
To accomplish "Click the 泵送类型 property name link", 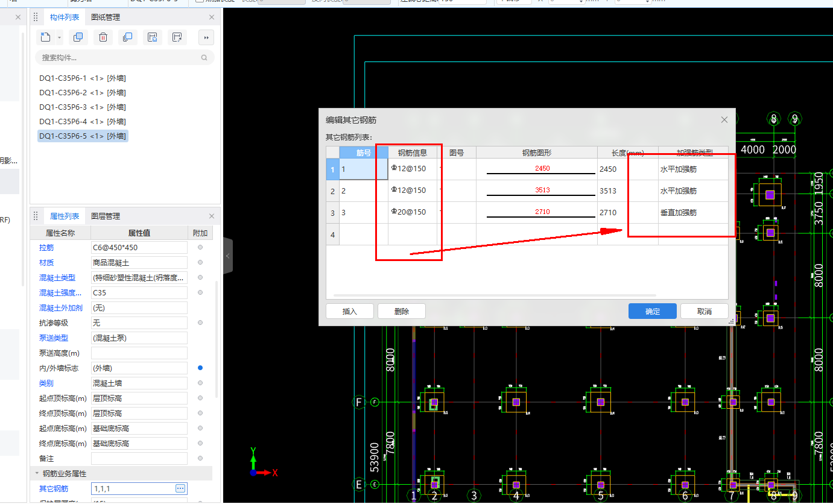I will [x=54, y=338].
